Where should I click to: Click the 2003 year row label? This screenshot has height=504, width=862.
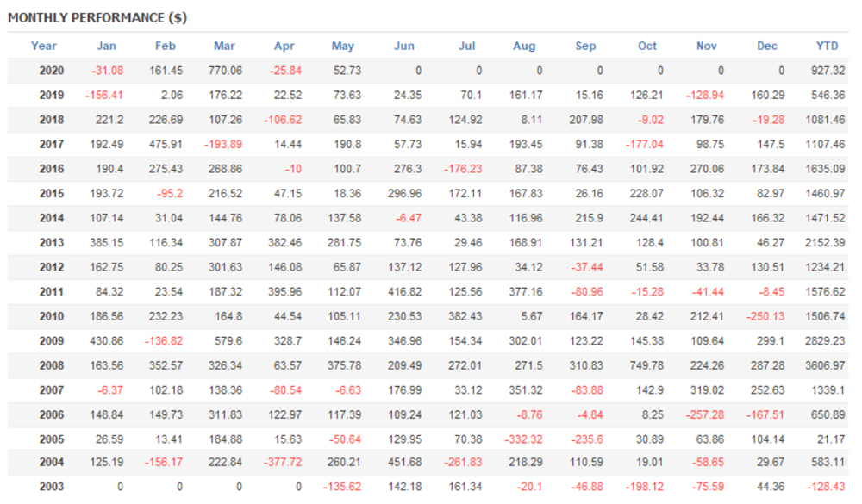pyautogui.click(x=51, y=487)
